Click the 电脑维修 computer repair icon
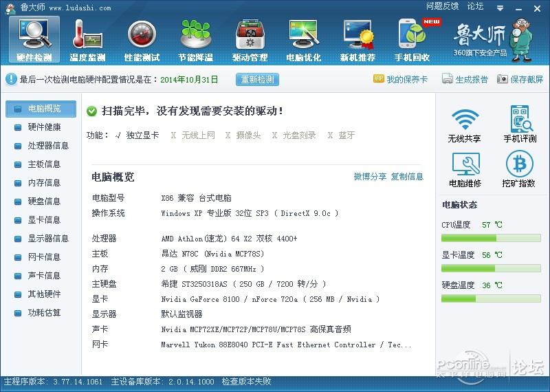 (465, 170)
